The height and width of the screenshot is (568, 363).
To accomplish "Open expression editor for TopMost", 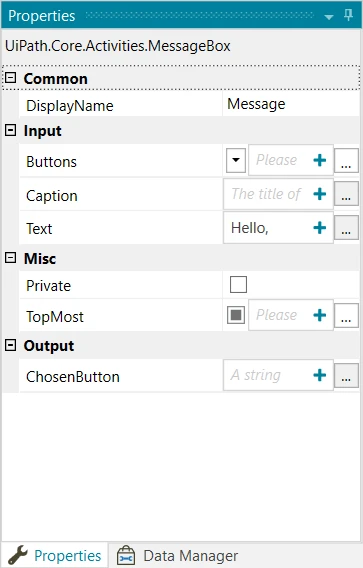I will pyautogui.click(x=346, y=315).
